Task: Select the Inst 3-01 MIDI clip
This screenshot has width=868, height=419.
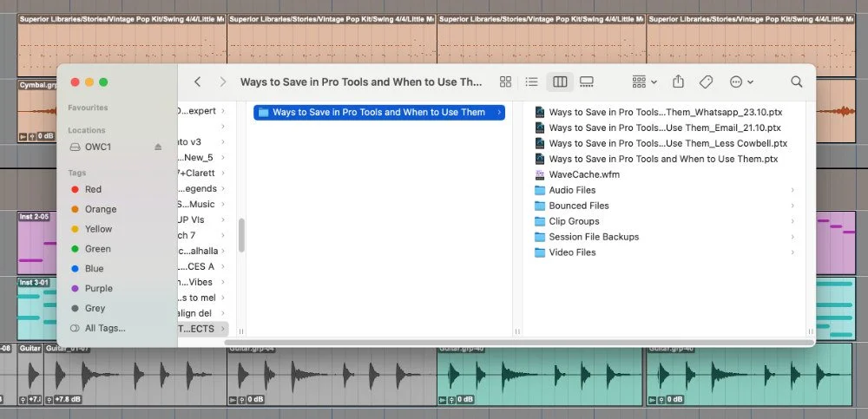Action: click(37, 308)
